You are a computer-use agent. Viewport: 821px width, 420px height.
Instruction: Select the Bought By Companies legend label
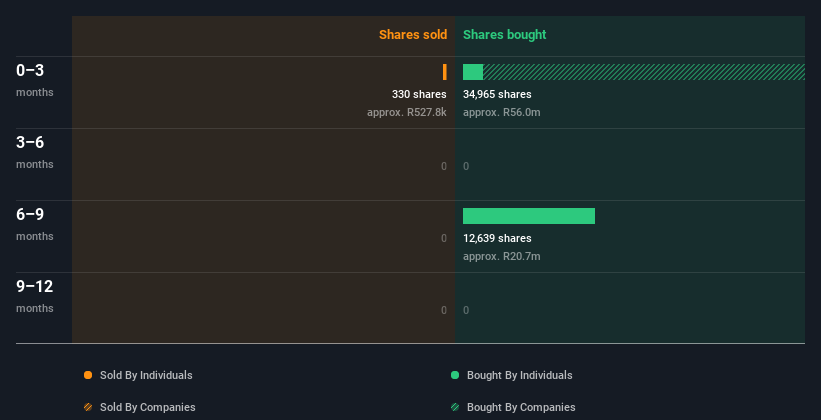click(x=521, y=407)
